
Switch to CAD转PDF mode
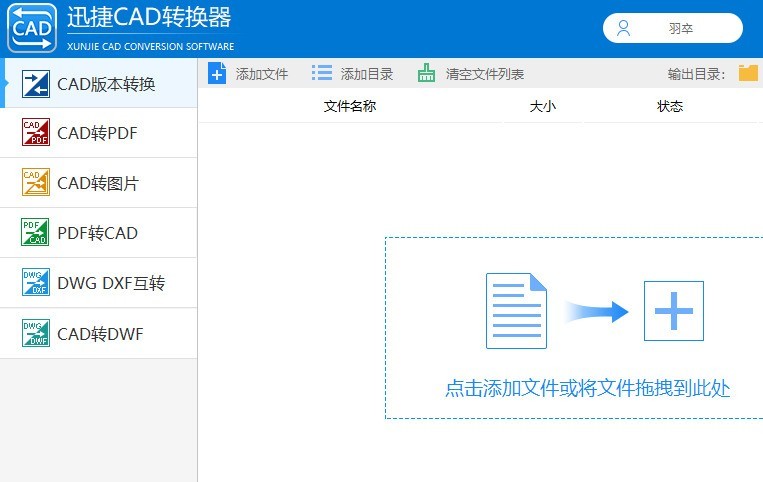[x=99, y=133]
